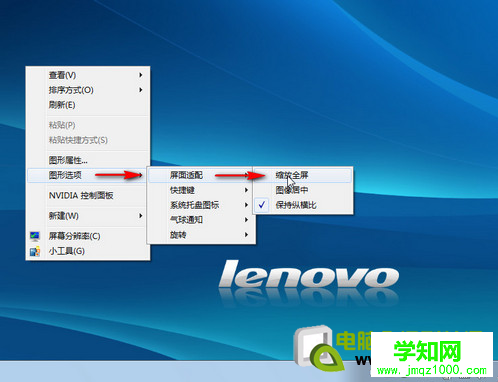Open 屏幕分辨率(C) settings
Image resolution: width=498 pixels, height=382 pixels.
coord(88,236)
